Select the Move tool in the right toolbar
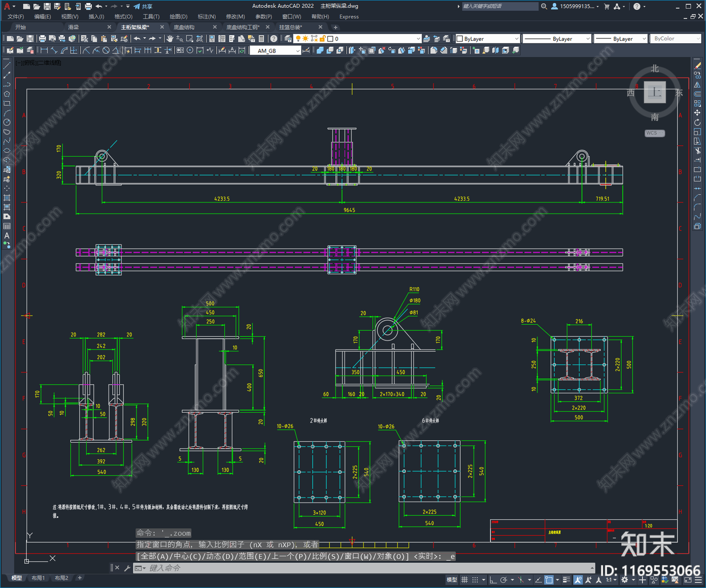The image size is (706, 588). (x=697, y=113)
